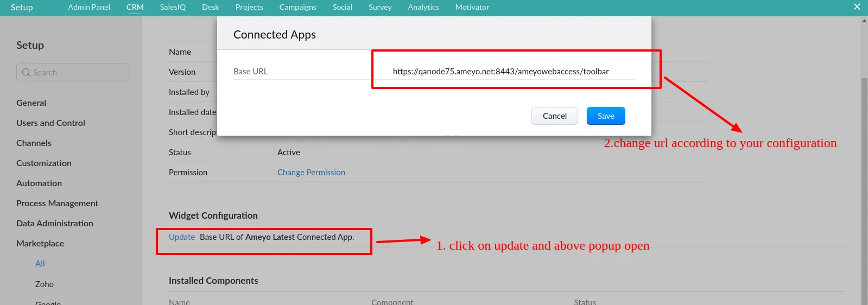Screen dimensions: 868x305
Task: Click Update link in Widget Configuration
Action: pyautogui.click(x=182, y=237)
